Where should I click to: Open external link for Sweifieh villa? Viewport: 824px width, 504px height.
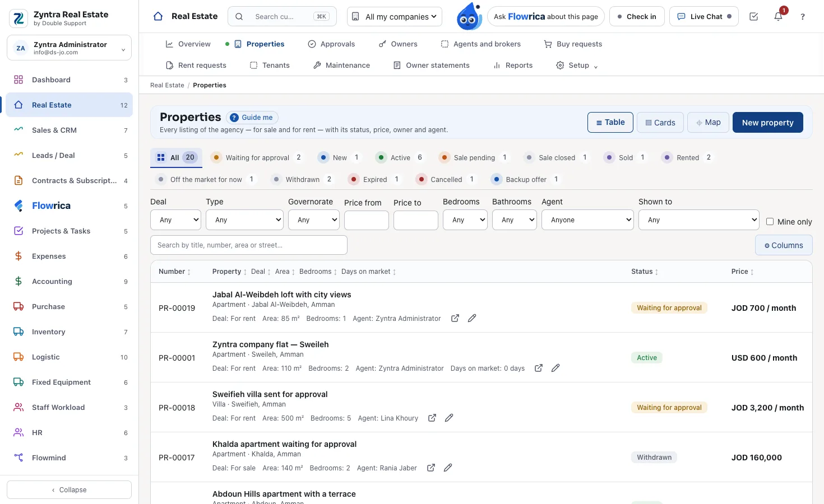[x=432, y=418]
